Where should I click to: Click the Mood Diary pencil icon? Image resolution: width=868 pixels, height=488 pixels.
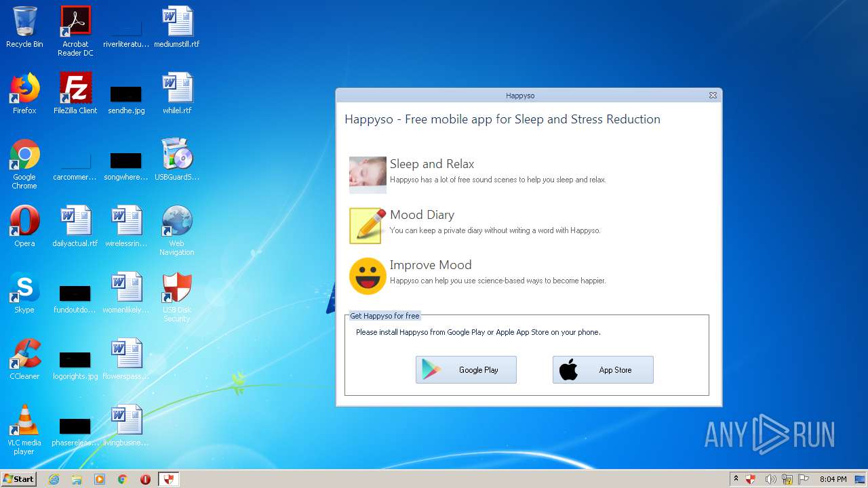click(x=368, y=226)
